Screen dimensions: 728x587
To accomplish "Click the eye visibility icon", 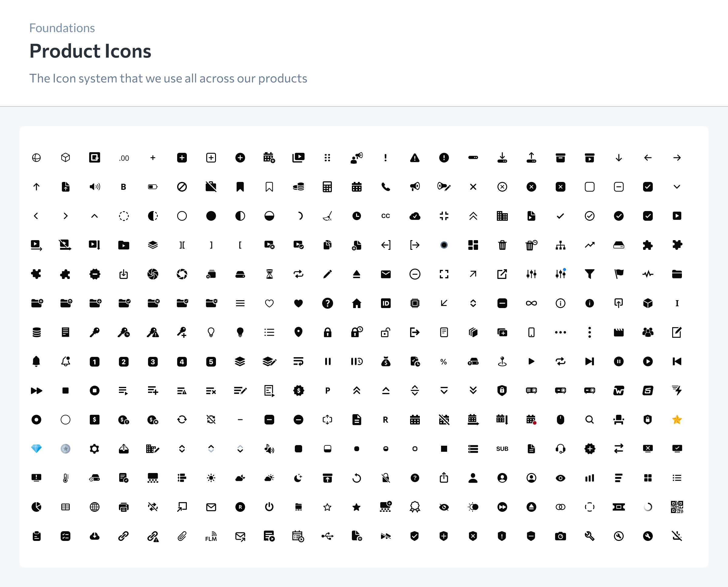I will pos(560,478).
